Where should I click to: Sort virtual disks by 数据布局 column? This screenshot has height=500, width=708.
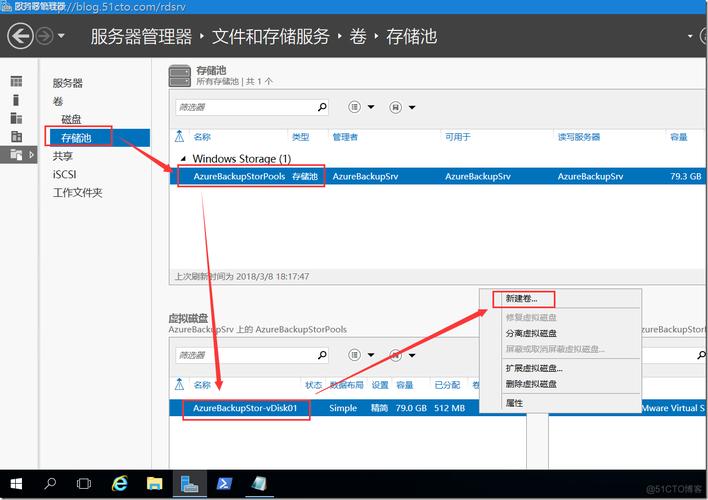pos(346,385)
